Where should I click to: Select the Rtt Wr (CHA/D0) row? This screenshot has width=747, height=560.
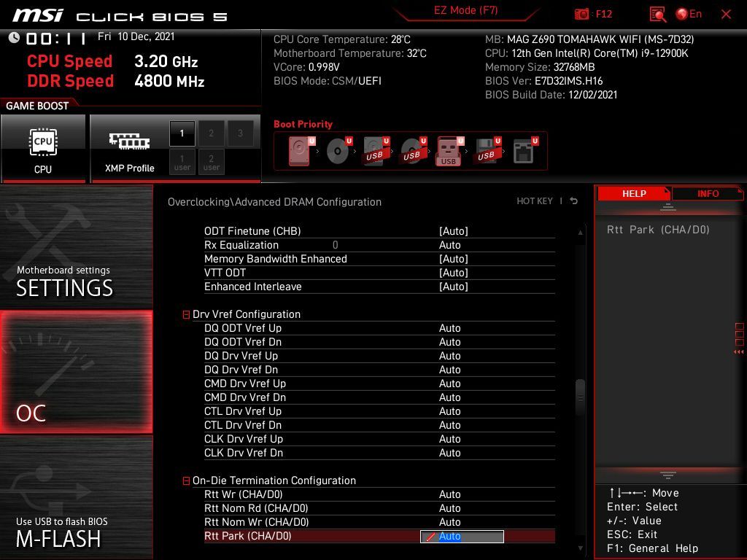pyautogui.click(x=379, y=494)
